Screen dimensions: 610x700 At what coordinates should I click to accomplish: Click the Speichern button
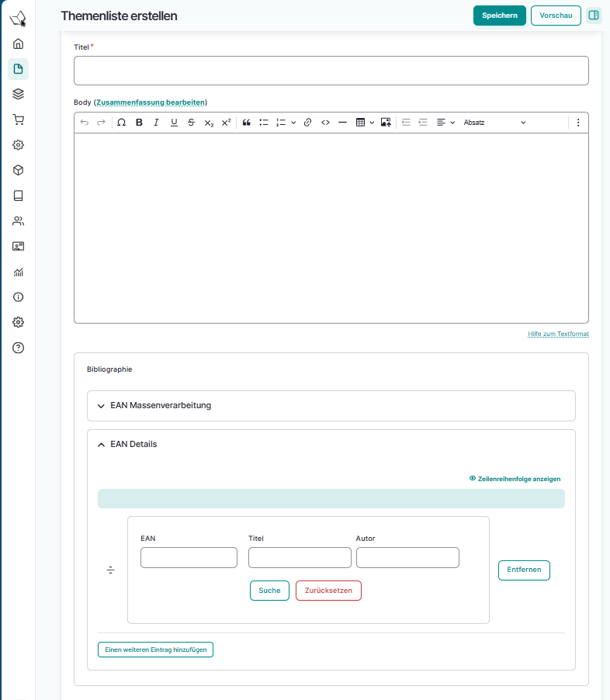[x=499, y=16]
